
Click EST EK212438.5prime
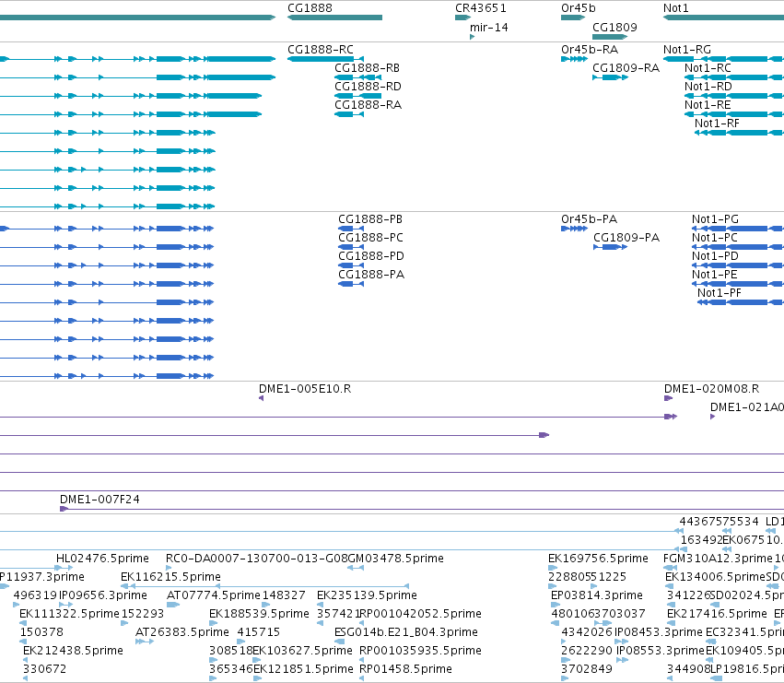[x=26, y=660]
